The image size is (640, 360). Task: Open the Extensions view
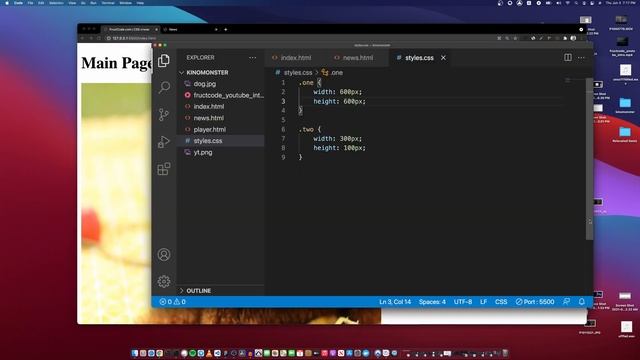coord(164,169)
